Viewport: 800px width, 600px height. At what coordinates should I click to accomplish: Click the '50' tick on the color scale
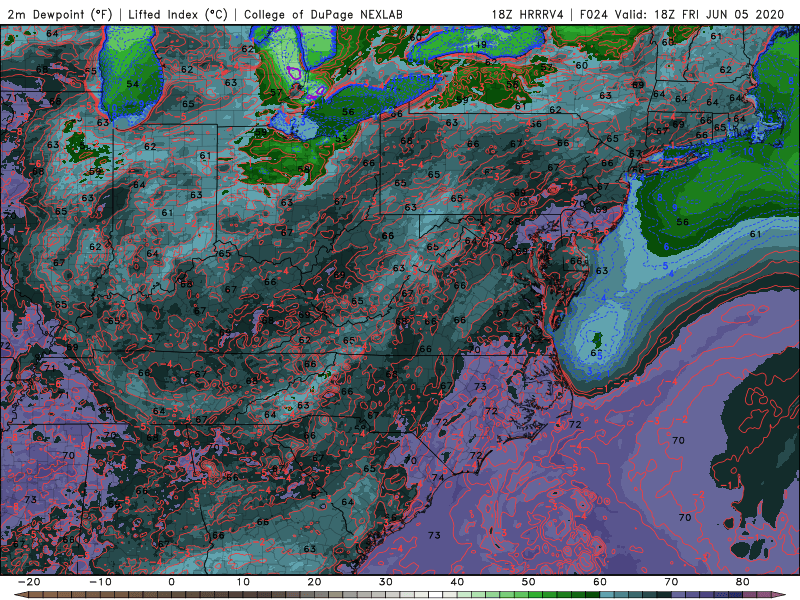point(529,582)
